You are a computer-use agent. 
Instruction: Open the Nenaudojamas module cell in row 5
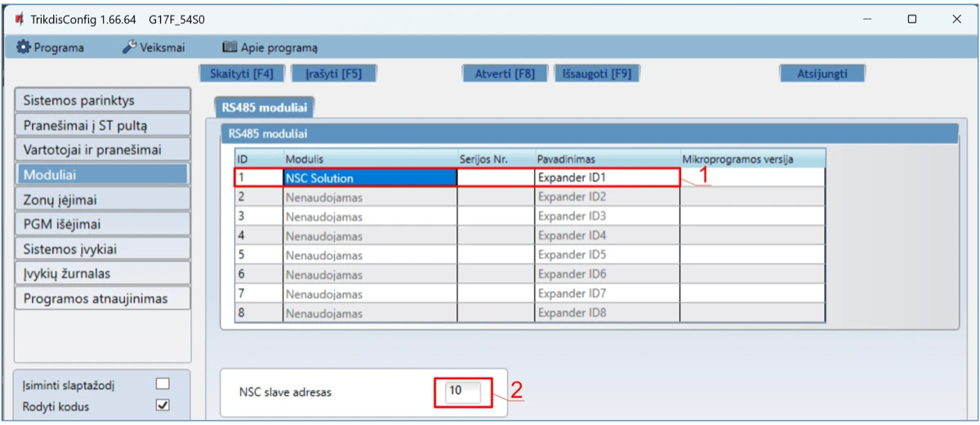(x=369, y=255)
